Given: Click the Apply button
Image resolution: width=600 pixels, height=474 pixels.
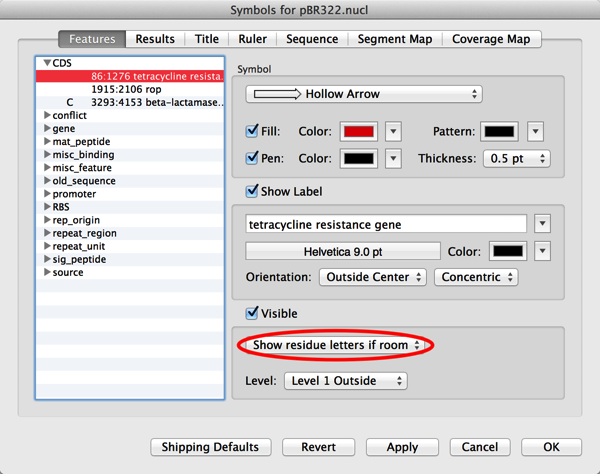Looking at the screenshot, I should 402,447.
